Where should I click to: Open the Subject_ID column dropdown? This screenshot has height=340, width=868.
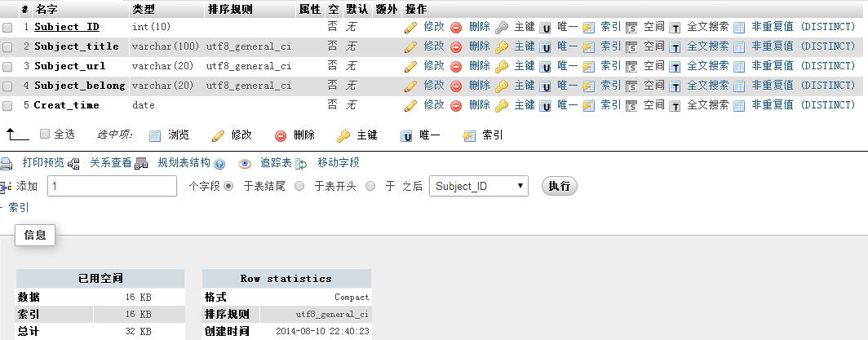[x=479, y=187]
